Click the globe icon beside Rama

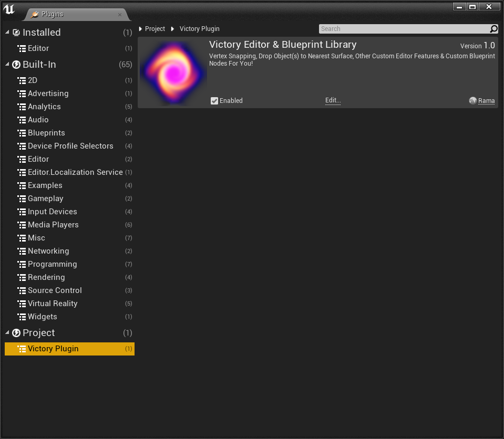[472, 101]
